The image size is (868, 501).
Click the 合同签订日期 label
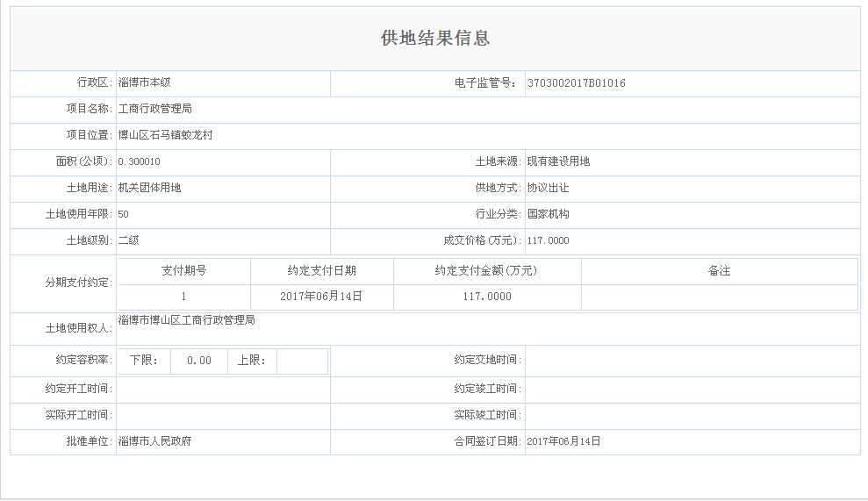coord(488,441)
